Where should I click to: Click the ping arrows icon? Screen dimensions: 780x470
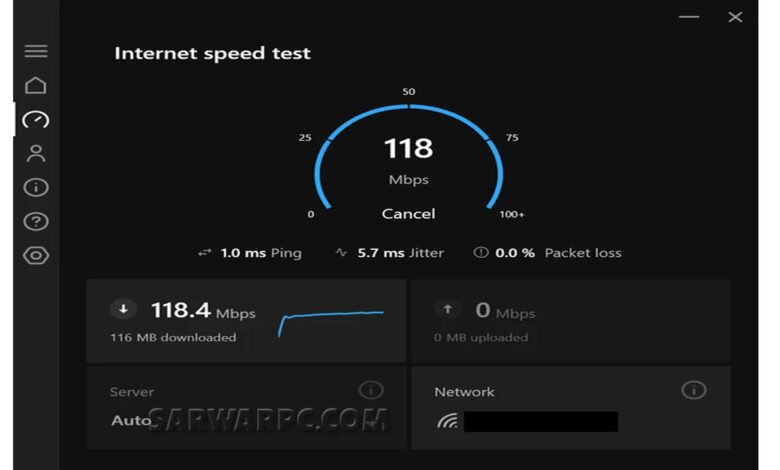pyautogui.click(x=204, y=253)
